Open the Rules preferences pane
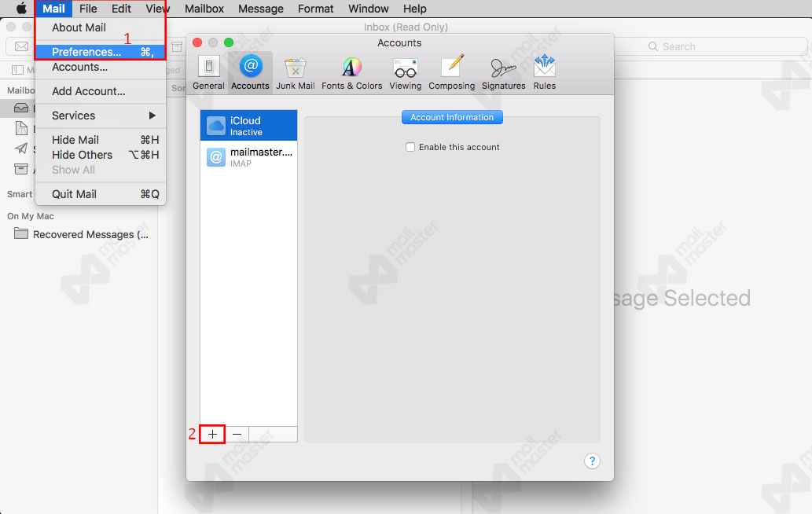The image size is (812, 514). (x=544, y=72)
